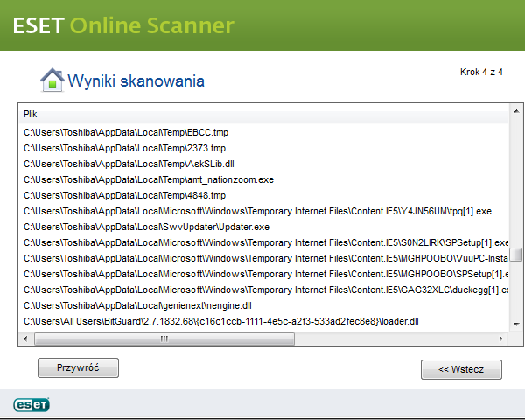The image size is (525, 420).
Task: Click the vertical scrollbar thumb
Action: coord(516,255)
